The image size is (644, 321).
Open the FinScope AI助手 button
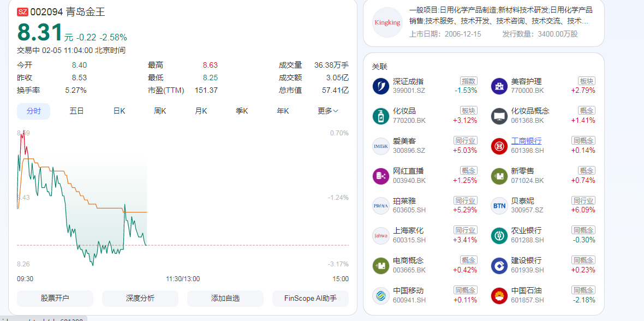tap(311, 299)
